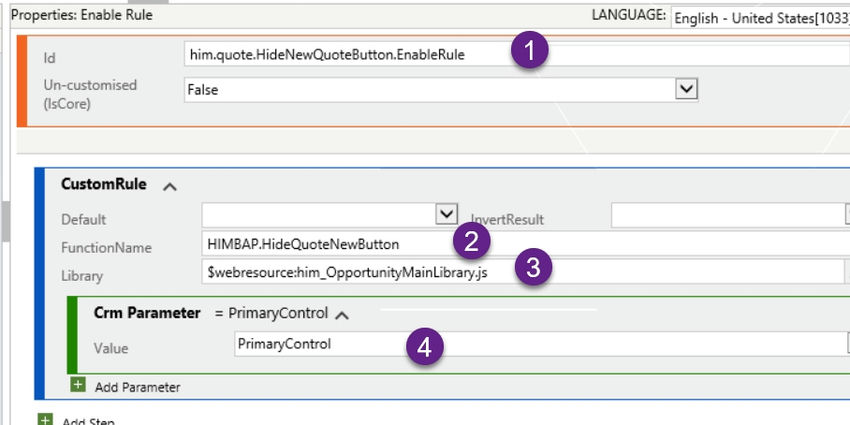Open the Default dropdown arrow
The height and width of the screenshot is (425, 850).
coord(447,214)
